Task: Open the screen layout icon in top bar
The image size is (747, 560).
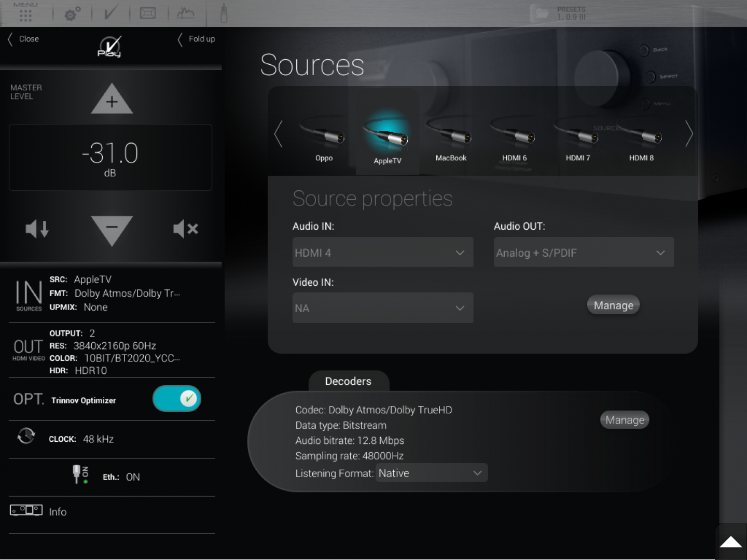Action: coord(148,13)
